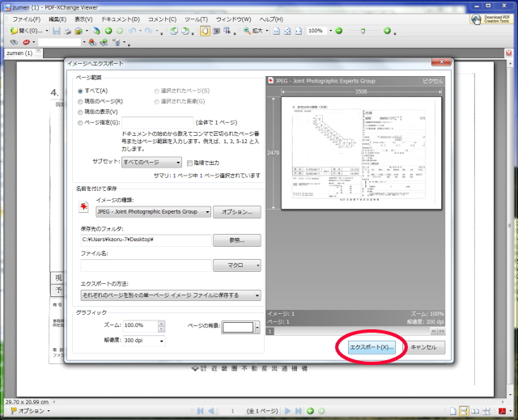Click the Download PDF Creation Tools icon
This screenshot has height=420, width=518.
(x=491, y=19)
